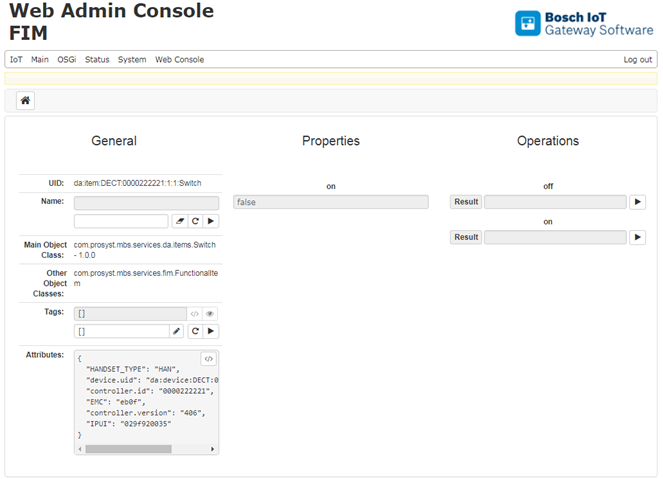Click the eraser icon in Name row
The width and height of the screenshot is (663, 479).
[x=179, y=221]
